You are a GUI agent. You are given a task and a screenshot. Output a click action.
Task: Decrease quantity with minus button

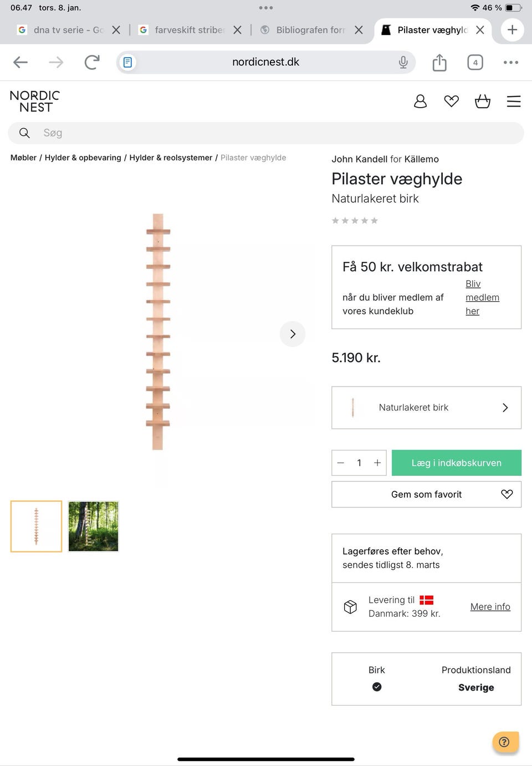[x=341, y=463]
